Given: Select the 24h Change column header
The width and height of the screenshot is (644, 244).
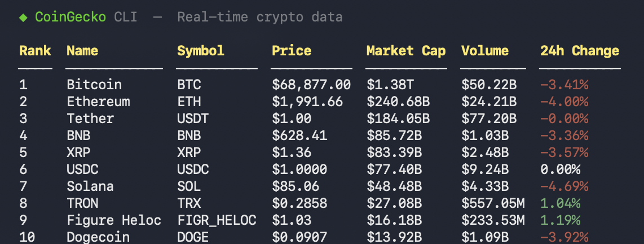Looking at the screenshot, I should coord(580,51).
